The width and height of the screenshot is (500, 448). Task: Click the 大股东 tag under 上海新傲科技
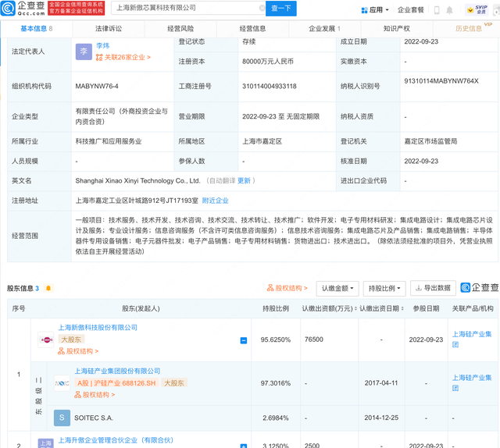tap(71, 340)
